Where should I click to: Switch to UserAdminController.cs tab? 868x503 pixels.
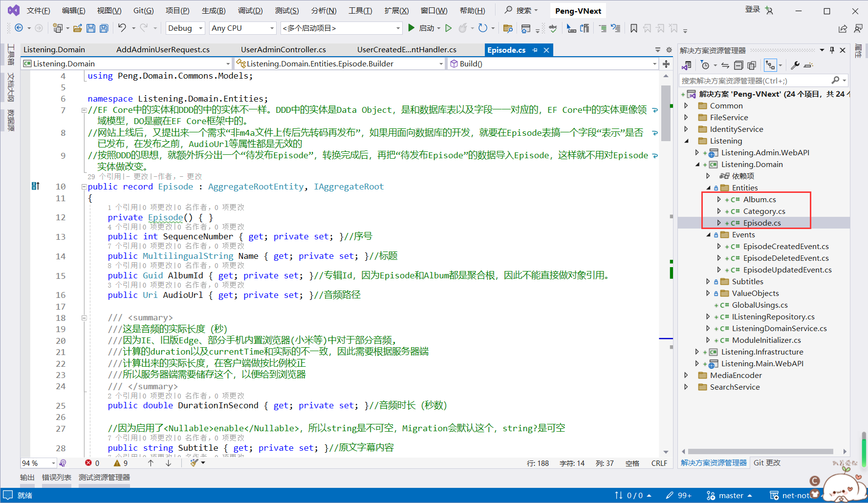[x=283, y=49]
